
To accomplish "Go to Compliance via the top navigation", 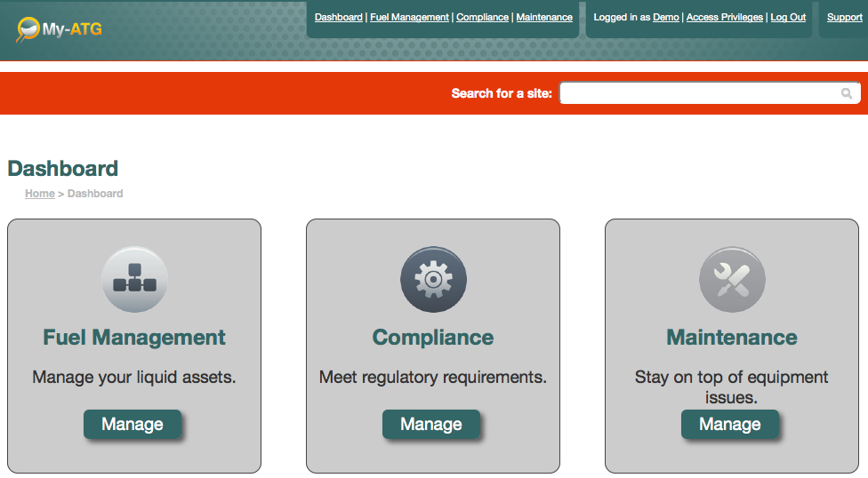I will click(x=482, y=17).
